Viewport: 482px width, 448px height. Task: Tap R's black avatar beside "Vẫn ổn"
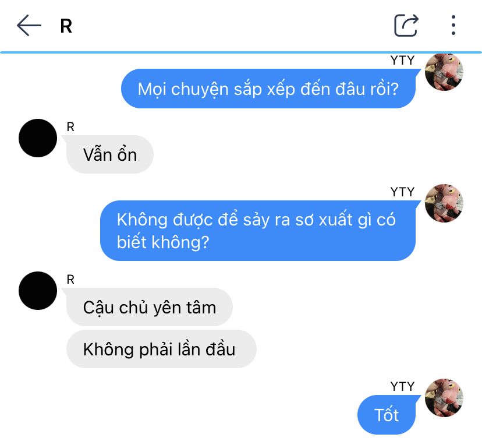coord(38,138)
